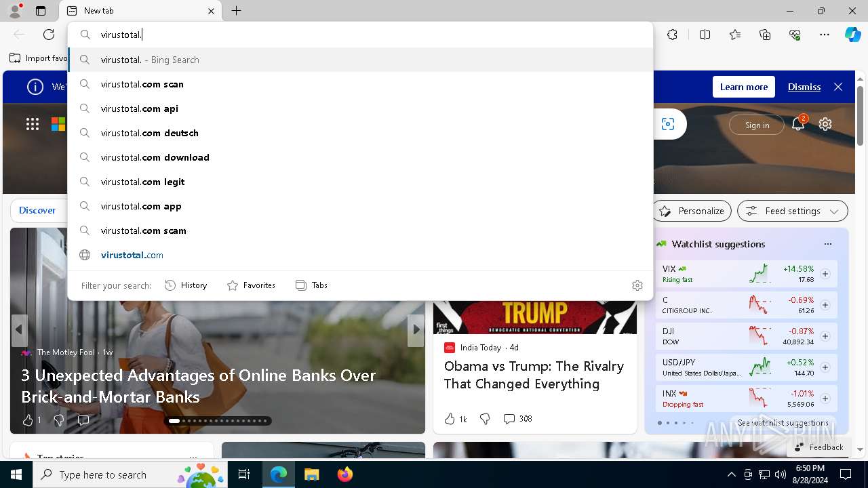
Task: Filter search by Tabs
Action: click(x=311, y=285)
